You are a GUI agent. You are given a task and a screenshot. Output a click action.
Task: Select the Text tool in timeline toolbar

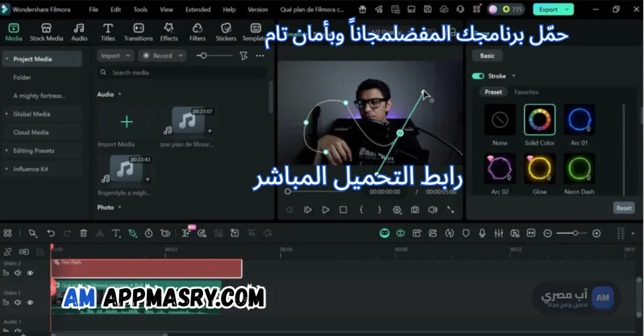pos(116,234)
